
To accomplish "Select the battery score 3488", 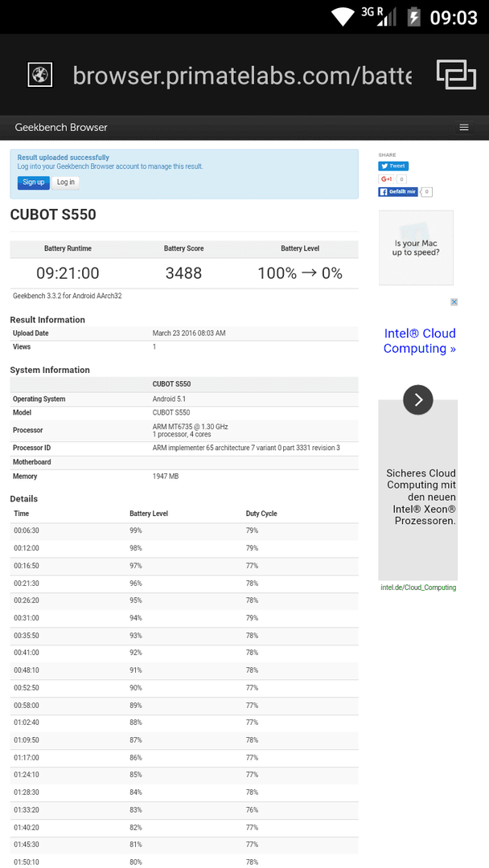I will pyautogui.click(x=183, y=273).
